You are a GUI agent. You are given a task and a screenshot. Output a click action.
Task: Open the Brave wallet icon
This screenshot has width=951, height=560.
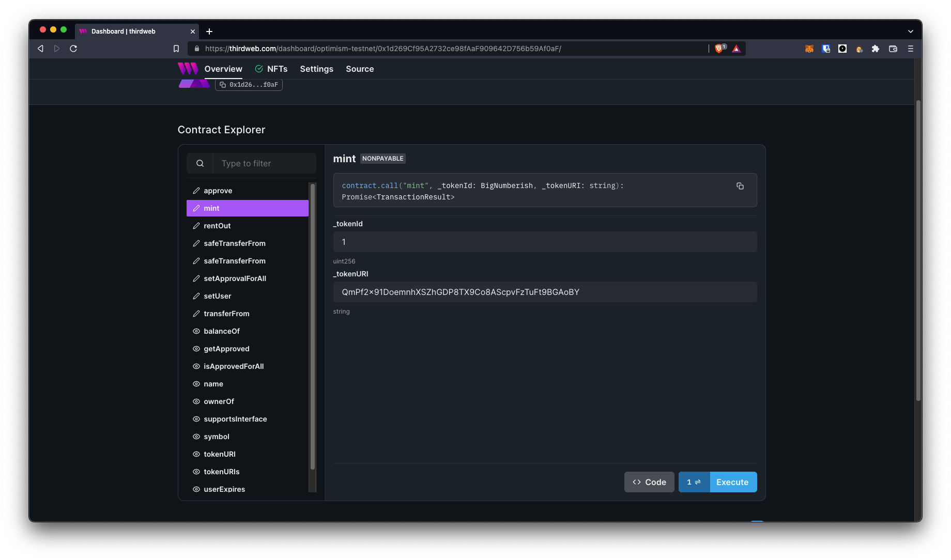(x=893, y=49)
